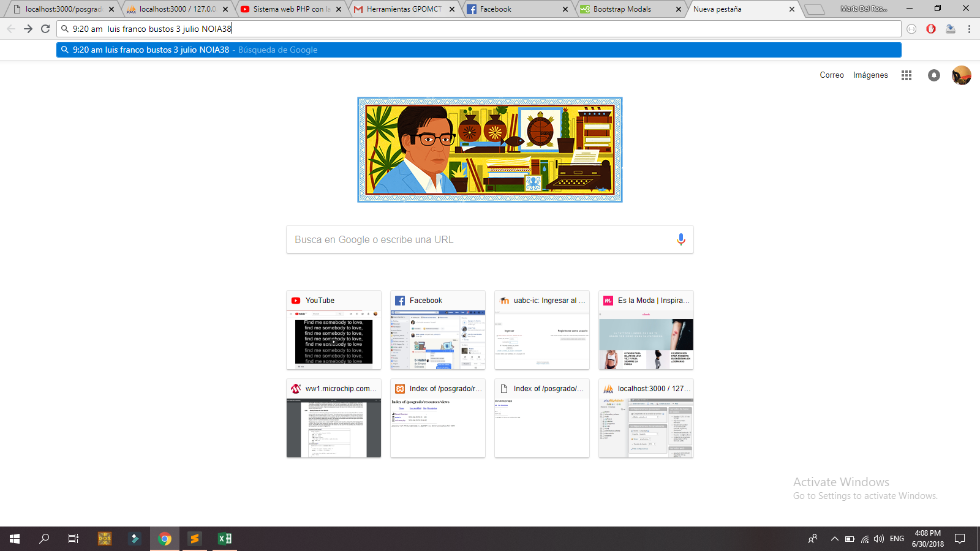980x551 pixels.
Task: Show hidden system tray icons
Action: pyautogui.click(x=834, y=539)
